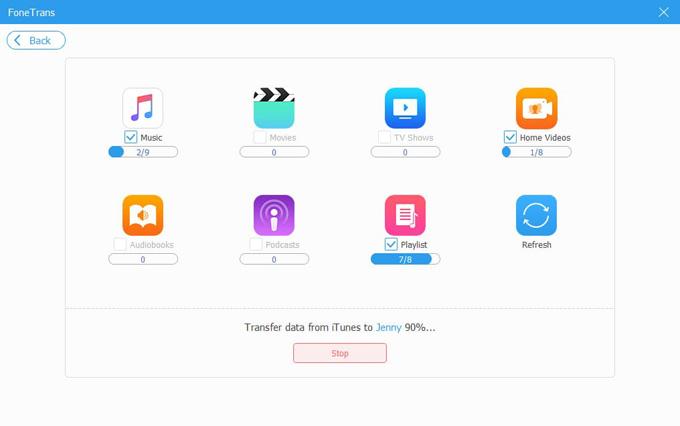Close the FoneTrans window
Screen dimensions: 680x426
(x=663, y=12)
